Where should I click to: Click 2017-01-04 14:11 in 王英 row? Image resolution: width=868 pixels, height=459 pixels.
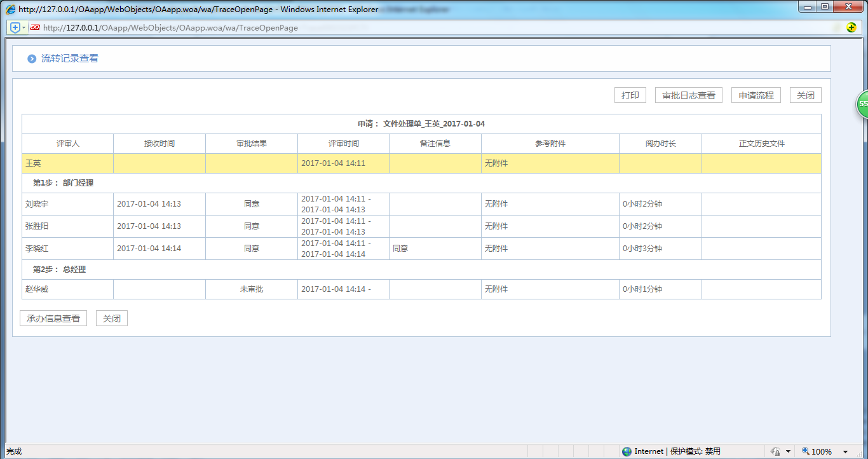point(334,163)
